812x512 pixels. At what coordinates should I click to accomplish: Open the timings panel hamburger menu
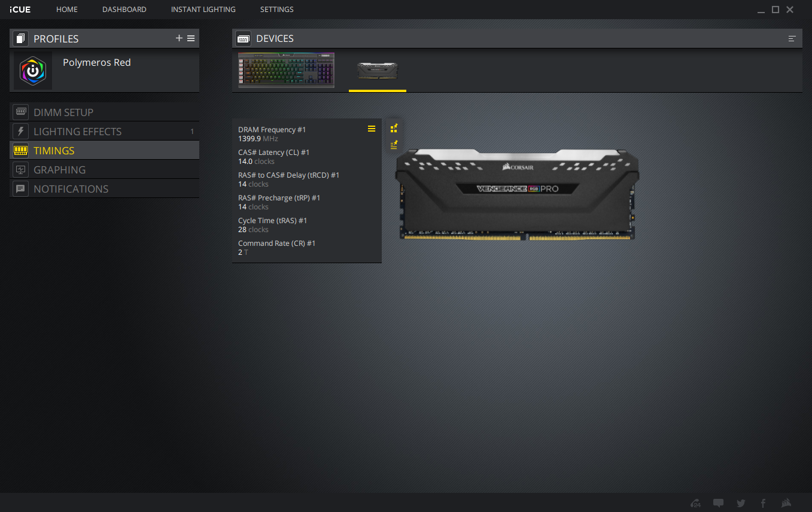372,129
